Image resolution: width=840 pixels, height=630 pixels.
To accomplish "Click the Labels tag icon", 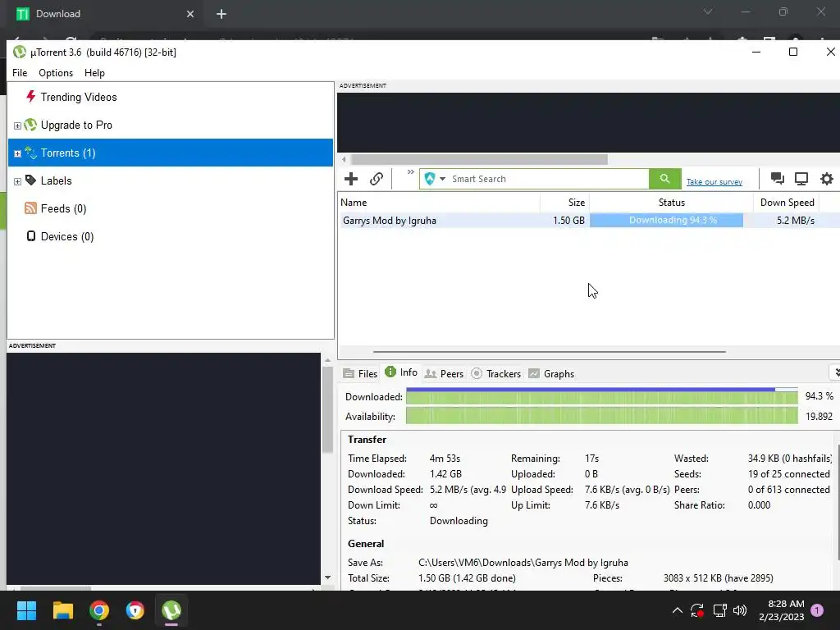I will pyautogui.click(x=30, y=180).
